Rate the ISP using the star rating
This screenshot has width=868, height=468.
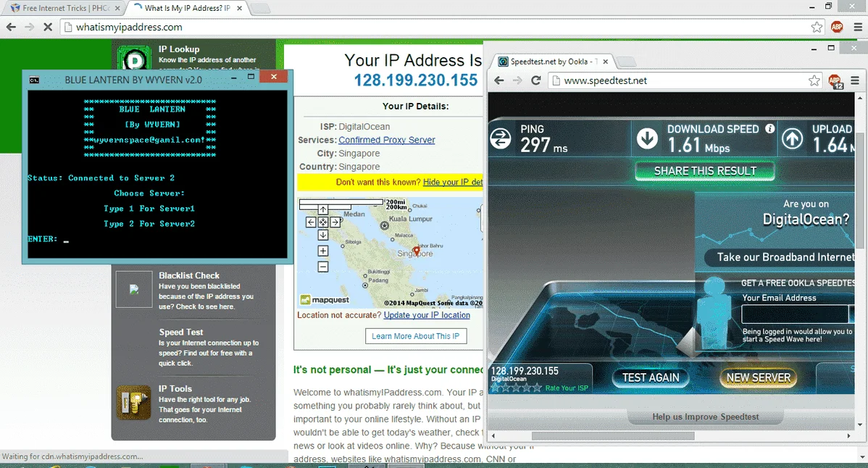tap(516, 388)
